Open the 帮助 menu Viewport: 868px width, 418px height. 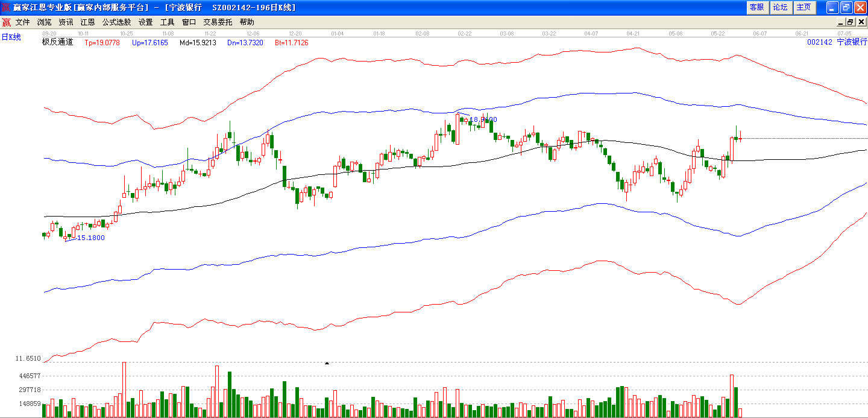pyautogui.click(x=247, y=22)
